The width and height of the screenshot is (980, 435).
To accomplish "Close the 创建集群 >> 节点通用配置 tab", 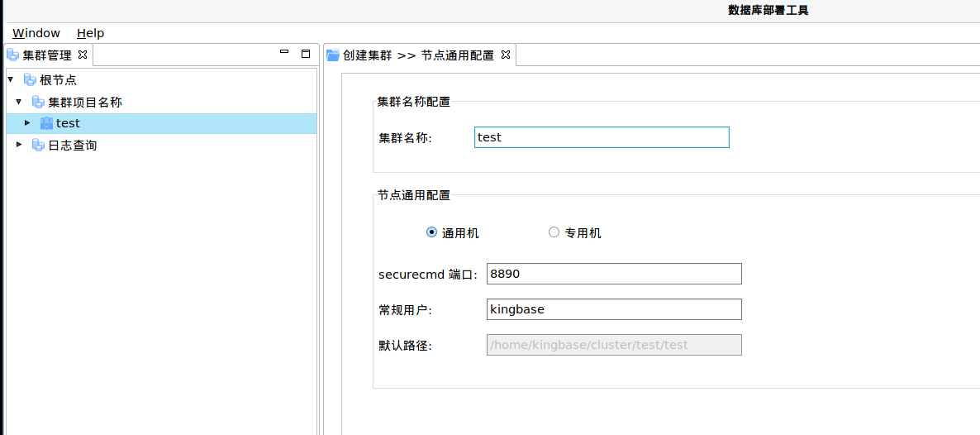I will click(x=506, y=55).
